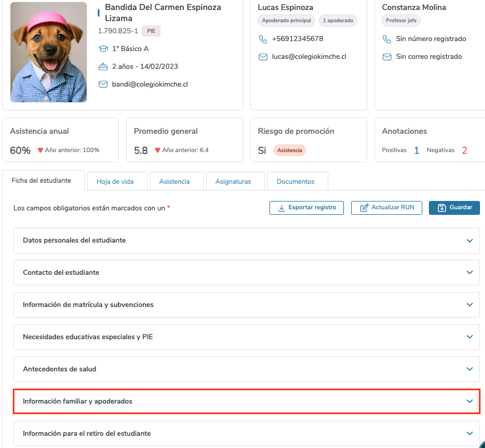Click the 1 apoderado badge

click(338, 21)
